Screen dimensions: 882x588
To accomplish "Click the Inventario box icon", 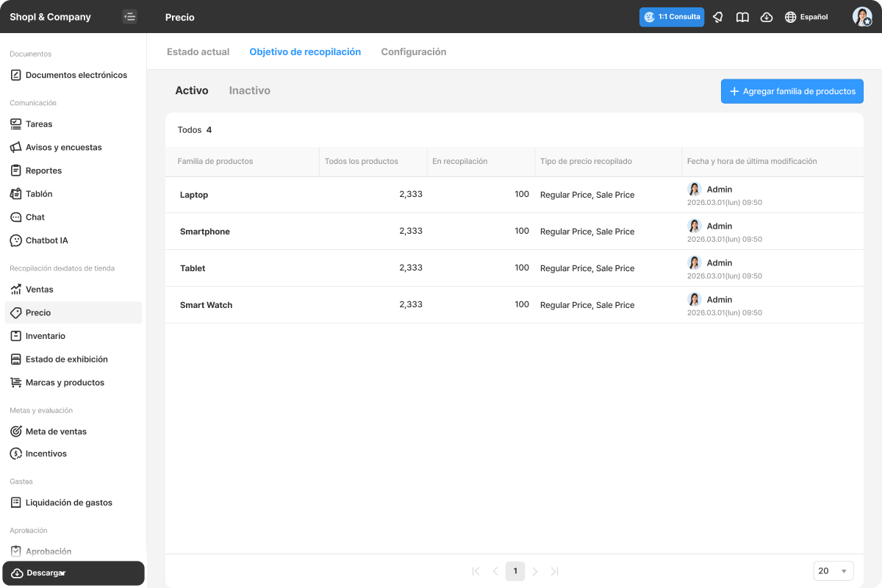I will (15, 336).
